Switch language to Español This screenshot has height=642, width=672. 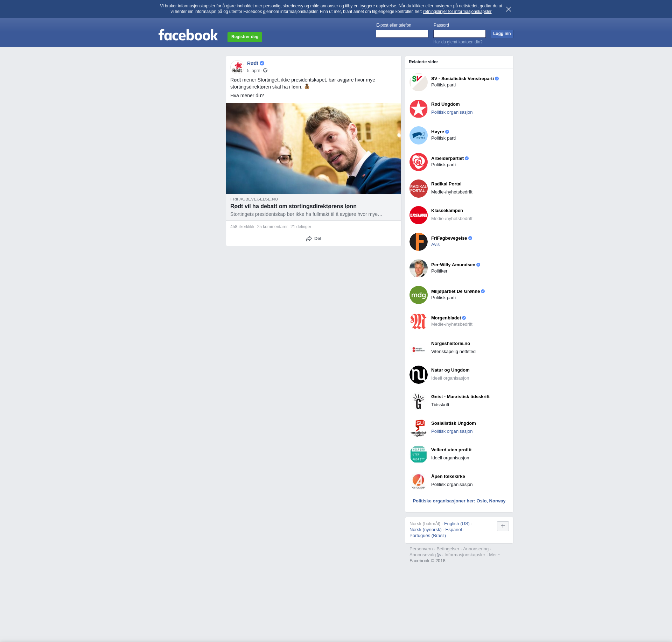pos(454,530)
